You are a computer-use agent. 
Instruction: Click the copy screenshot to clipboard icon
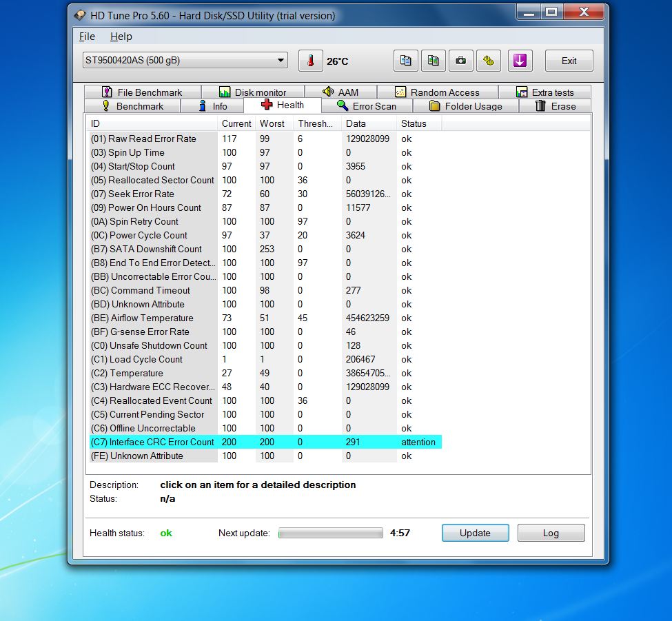[x=434, y=61]
